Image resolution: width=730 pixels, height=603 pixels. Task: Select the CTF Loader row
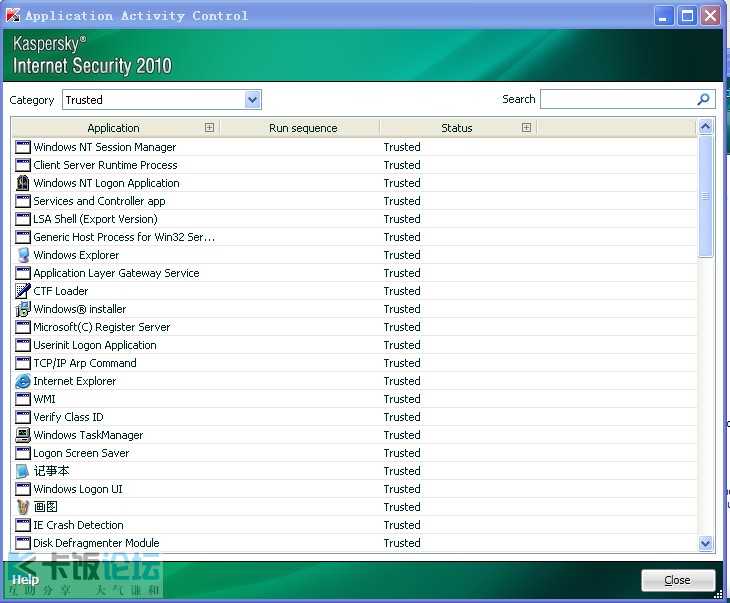point(354,291)
